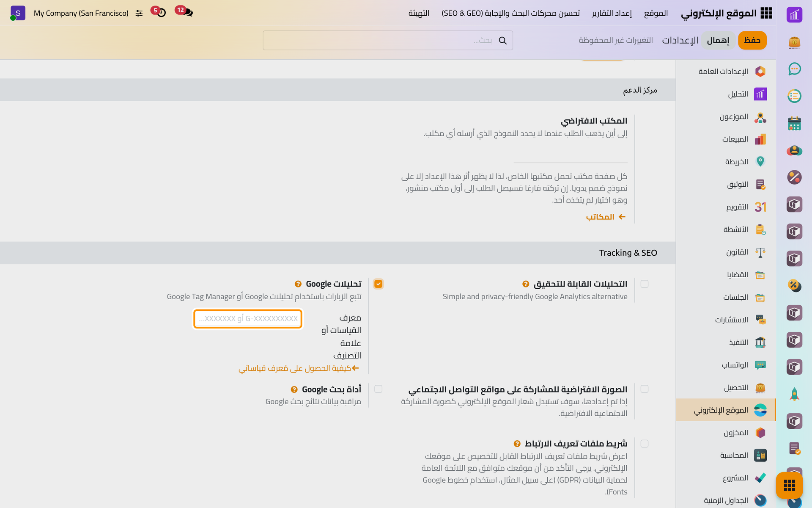
Task: Click help icon next to تحليلات Google
Action: [x=298, y=284]
